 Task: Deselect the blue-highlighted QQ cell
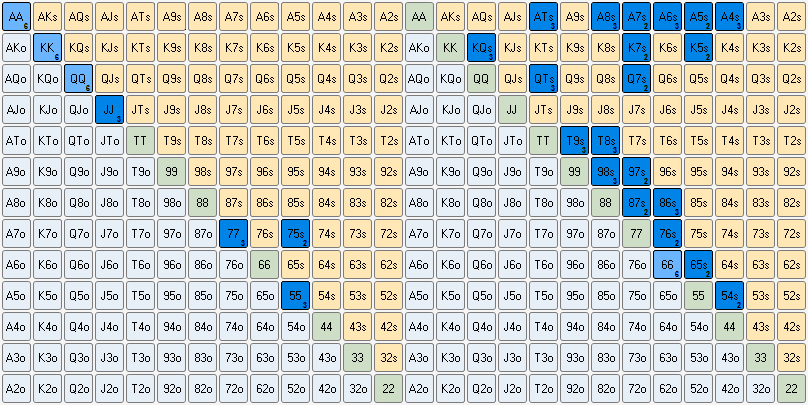[x=78, y=79]
